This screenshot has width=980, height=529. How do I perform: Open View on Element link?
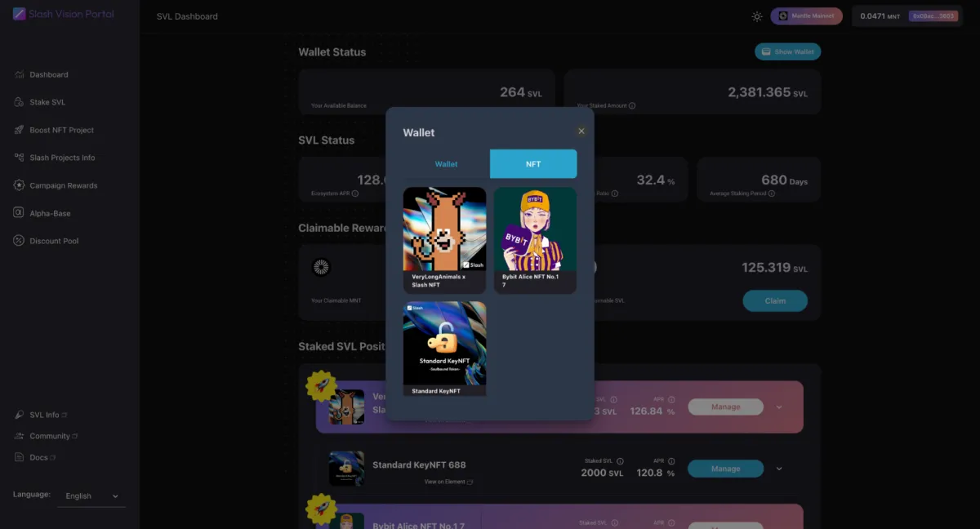(x=448, y=482)
